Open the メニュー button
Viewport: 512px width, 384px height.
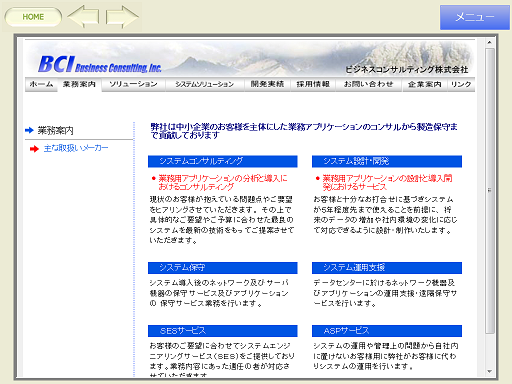pos(475,17)
